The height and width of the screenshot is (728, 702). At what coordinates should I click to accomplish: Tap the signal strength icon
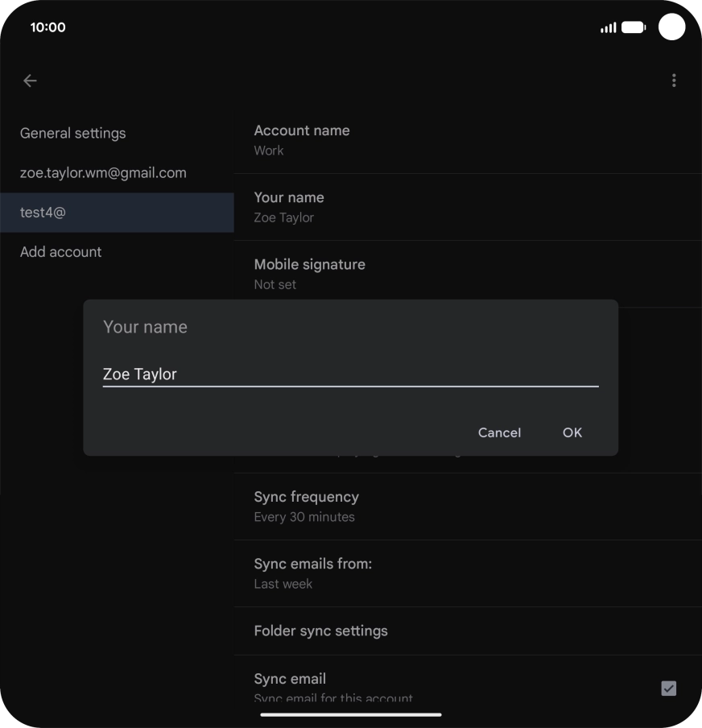608,27
